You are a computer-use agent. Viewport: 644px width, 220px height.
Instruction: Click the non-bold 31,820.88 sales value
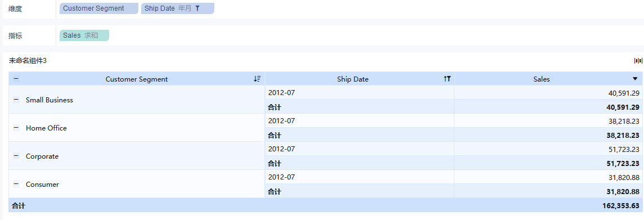tap(623, 178)
